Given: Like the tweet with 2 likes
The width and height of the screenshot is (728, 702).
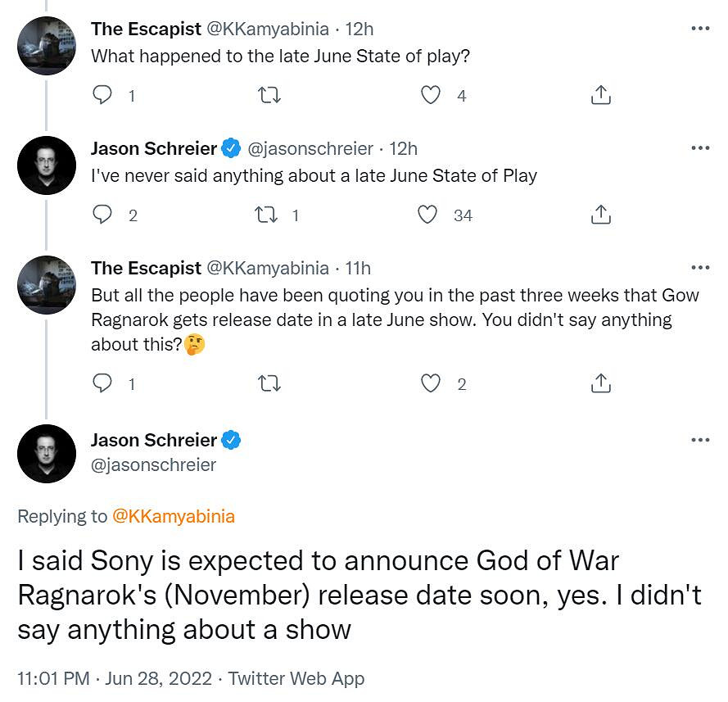Looking at the screenshot, I should pyautogui.click(x=431, y=383).
